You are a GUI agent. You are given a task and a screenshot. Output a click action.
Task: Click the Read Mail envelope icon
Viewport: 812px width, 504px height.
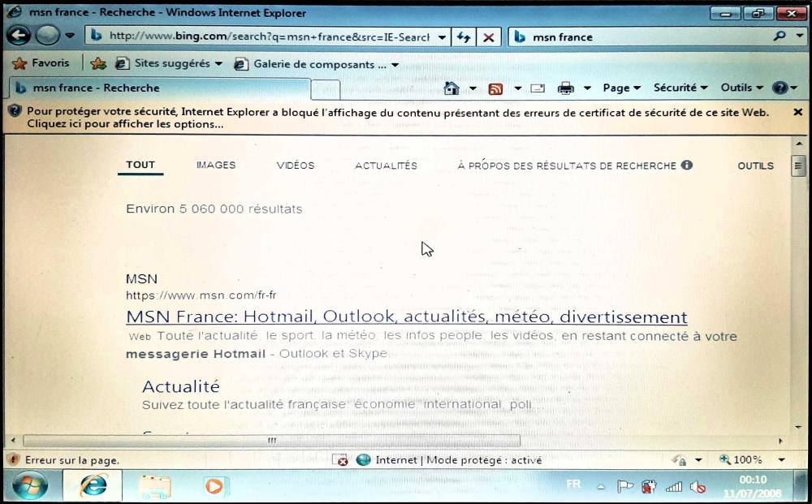tap(538, 88)
